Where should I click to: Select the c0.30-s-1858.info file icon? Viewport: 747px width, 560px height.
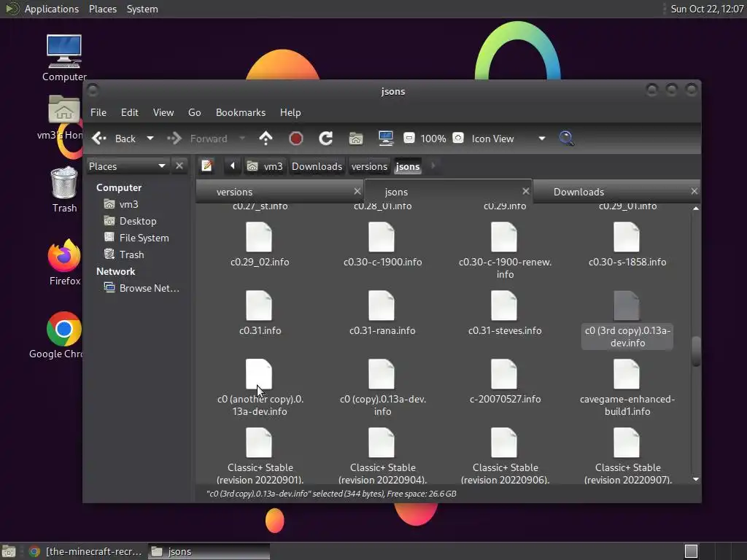(627, 237)
